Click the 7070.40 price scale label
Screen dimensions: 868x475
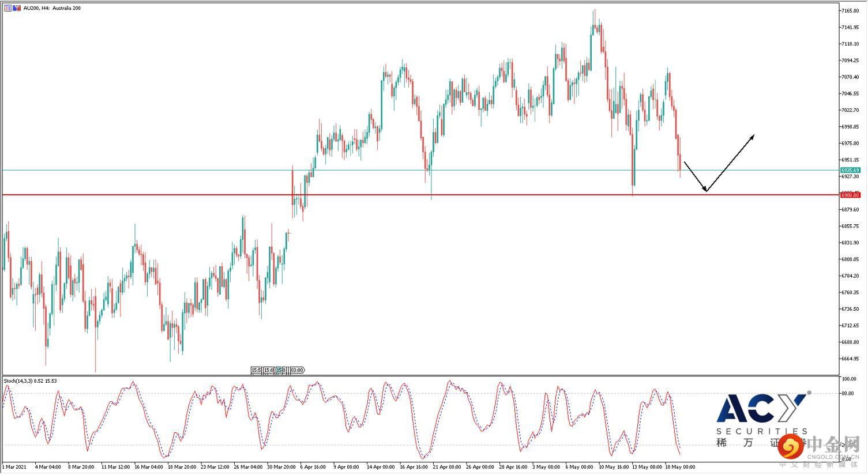[x=850, y=77]
